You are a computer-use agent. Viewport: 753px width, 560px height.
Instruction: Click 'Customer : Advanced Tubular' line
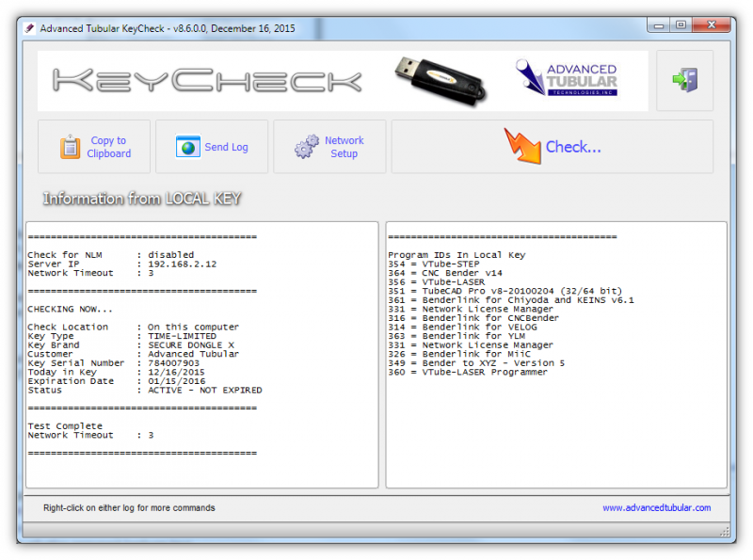click(x=133, y=354)
